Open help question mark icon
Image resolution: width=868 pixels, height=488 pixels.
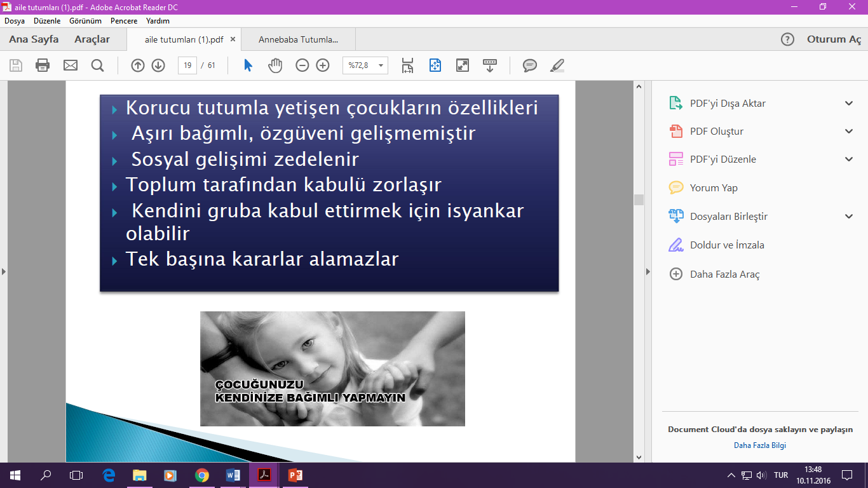click(x=787, y=39)
